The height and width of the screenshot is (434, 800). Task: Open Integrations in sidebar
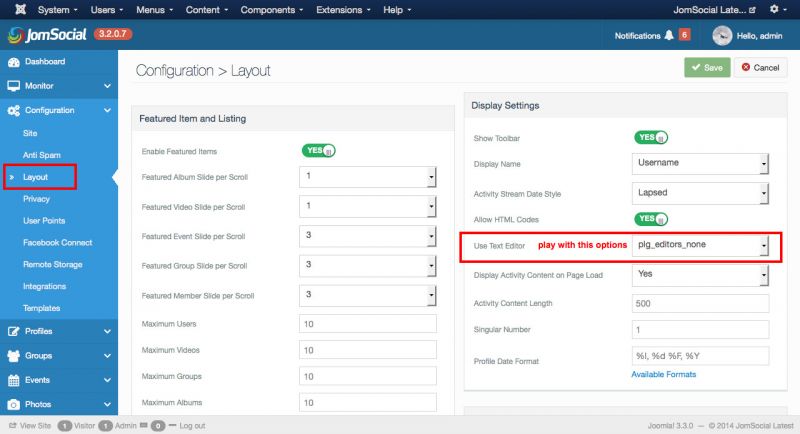click(44, 287)
